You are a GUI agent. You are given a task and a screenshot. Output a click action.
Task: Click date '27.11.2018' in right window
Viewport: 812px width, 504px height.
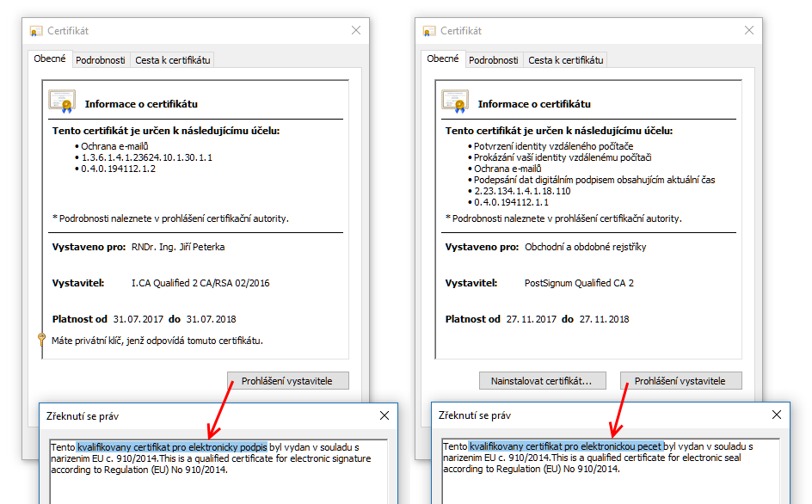click(x=605, y=320)
